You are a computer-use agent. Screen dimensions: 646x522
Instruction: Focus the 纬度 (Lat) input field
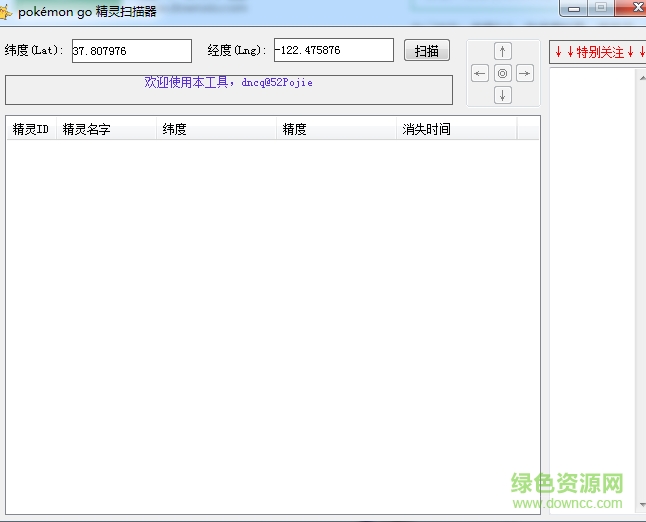point(131,51)
